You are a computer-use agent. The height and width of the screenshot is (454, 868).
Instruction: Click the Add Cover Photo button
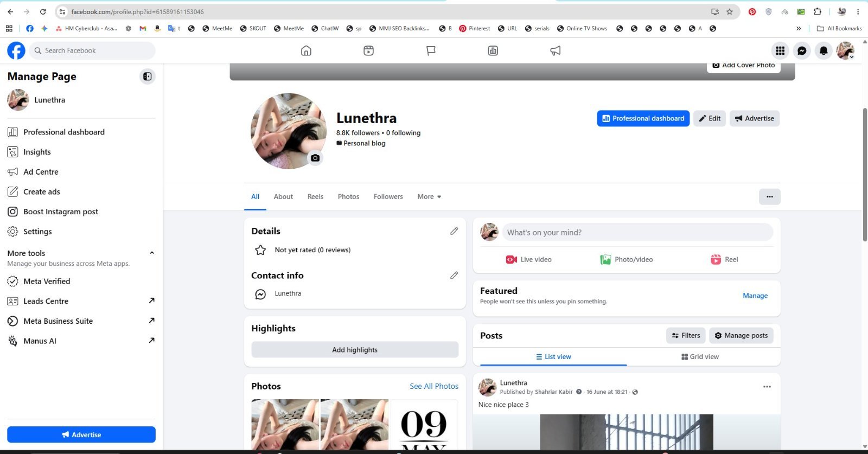pos(743,66)
